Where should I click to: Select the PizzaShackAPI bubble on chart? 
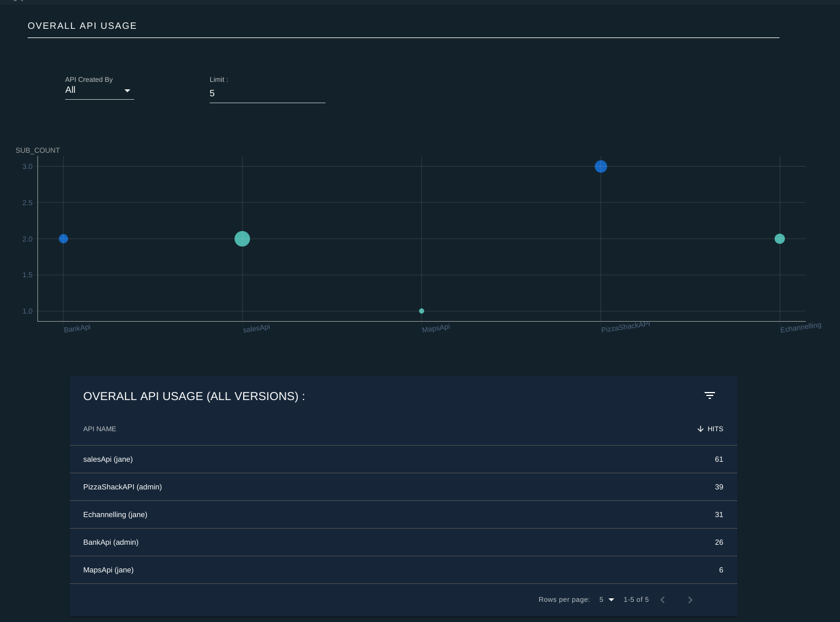tap(601, 167)
